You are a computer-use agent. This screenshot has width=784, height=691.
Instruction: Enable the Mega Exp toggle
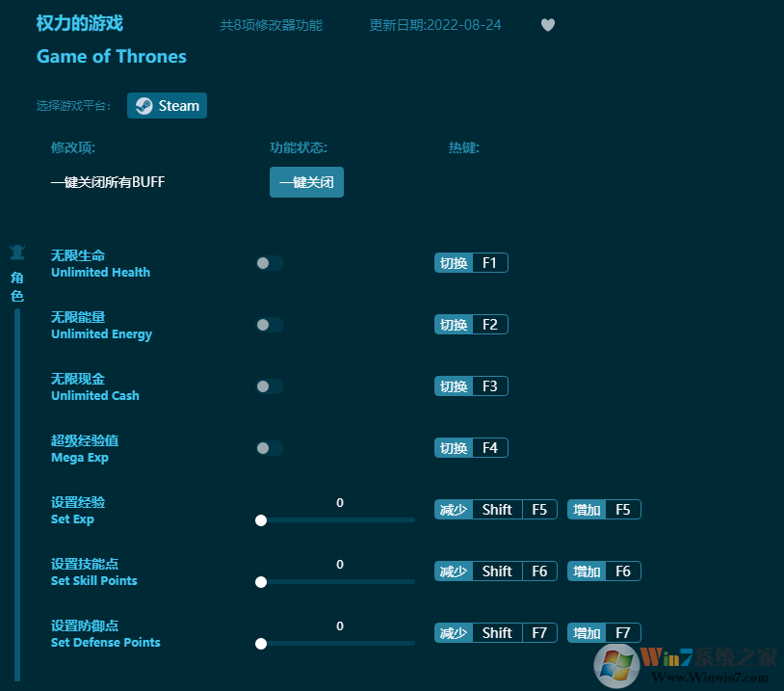point(269,448)
